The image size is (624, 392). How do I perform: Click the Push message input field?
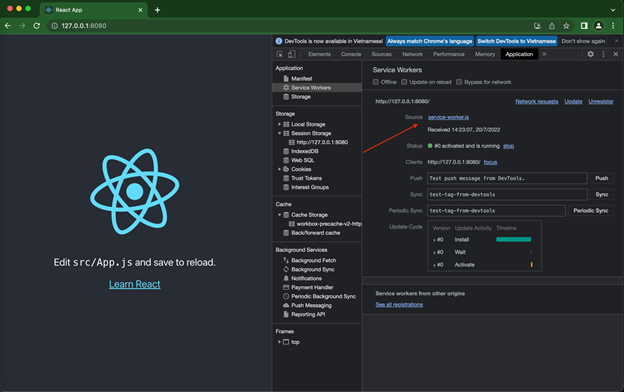(x=507, y=178)
